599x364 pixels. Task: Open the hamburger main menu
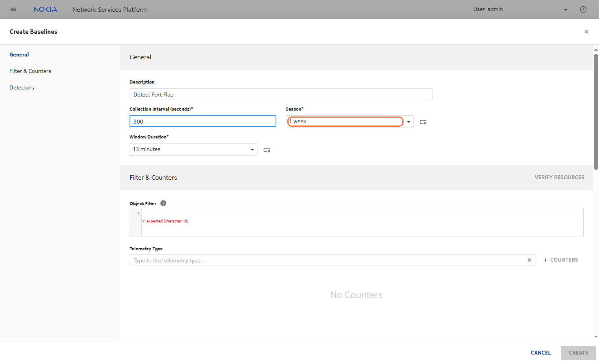[13, 9]
